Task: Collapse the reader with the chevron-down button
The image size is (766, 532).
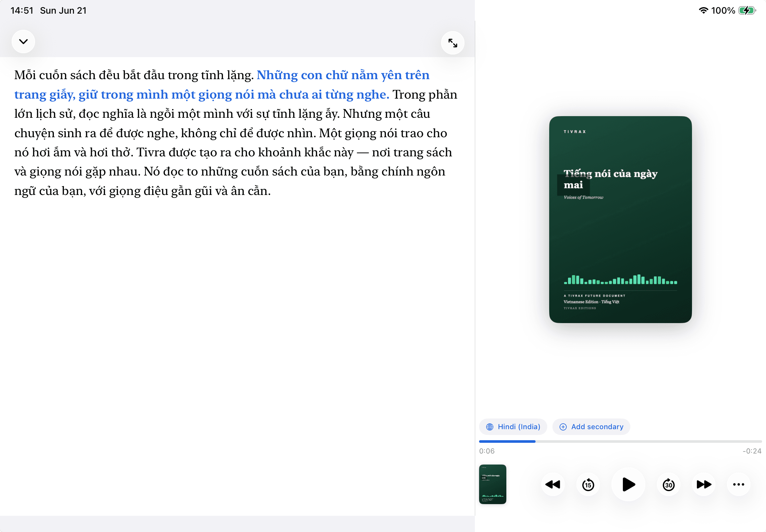Action: point(23,42)
